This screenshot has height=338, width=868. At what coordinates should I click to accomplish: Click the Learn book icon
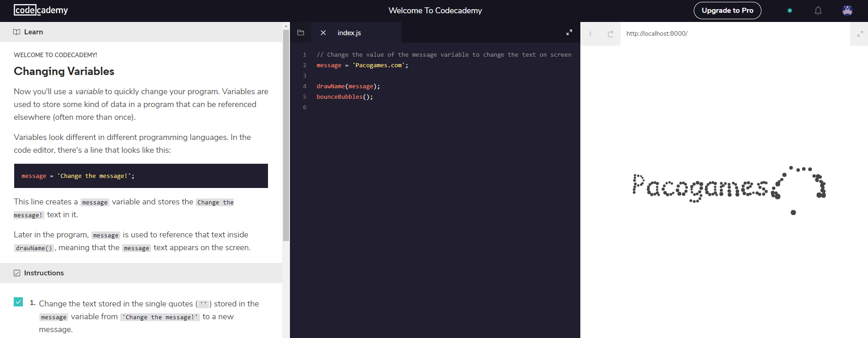17,32
